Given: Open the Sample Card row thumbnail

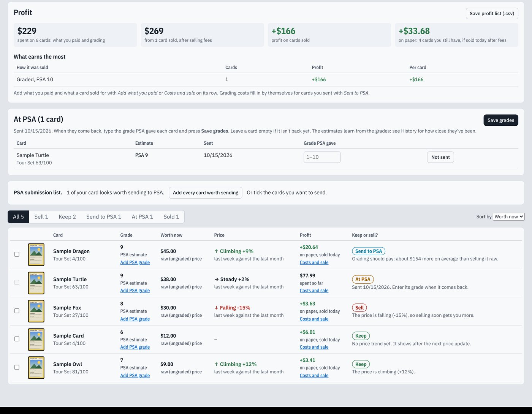Looking at the screenshot, I should [x=36, y=340].
